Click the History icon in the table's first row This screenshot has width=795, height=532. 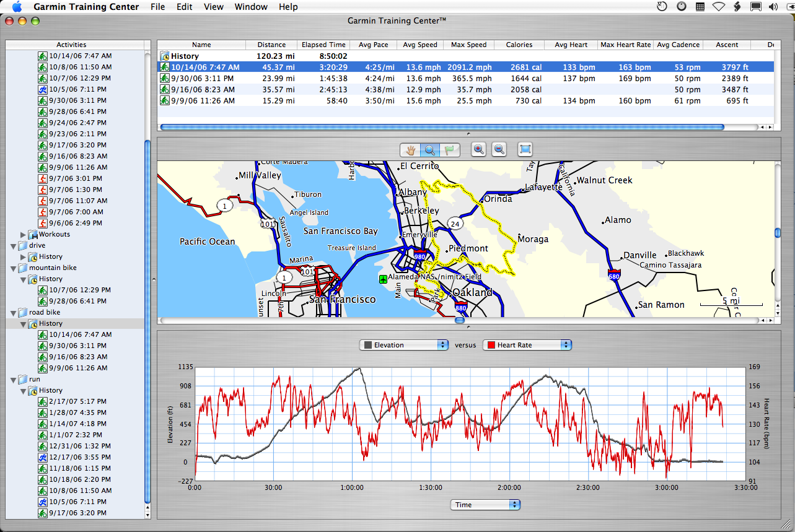[165, 56]
